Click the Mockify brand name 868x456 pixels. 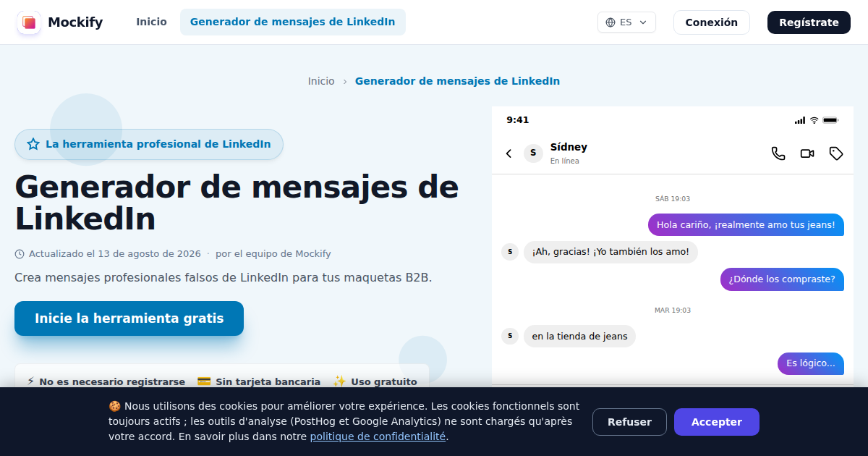point(75,22)
